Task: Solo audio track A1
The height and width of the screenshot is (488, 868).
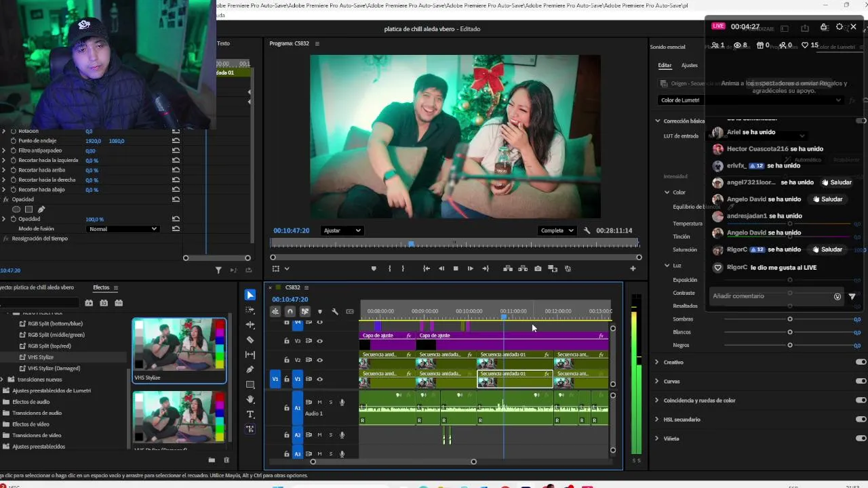Action: pos(330,403)
